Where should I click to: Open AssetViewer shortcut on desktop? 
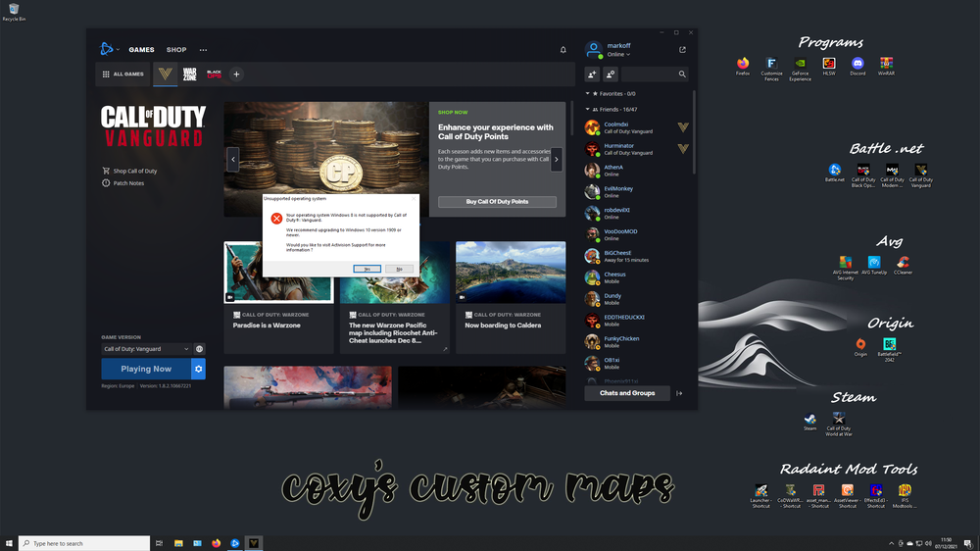pyautogui.click(x=847, y=496)
